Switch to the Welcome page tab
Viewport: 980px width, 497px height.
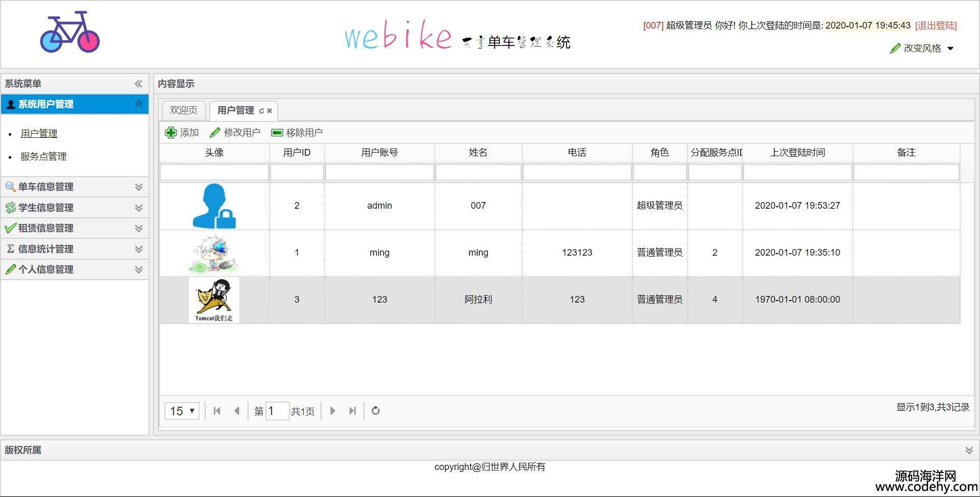pyautogui.click(x=184, y=110)
